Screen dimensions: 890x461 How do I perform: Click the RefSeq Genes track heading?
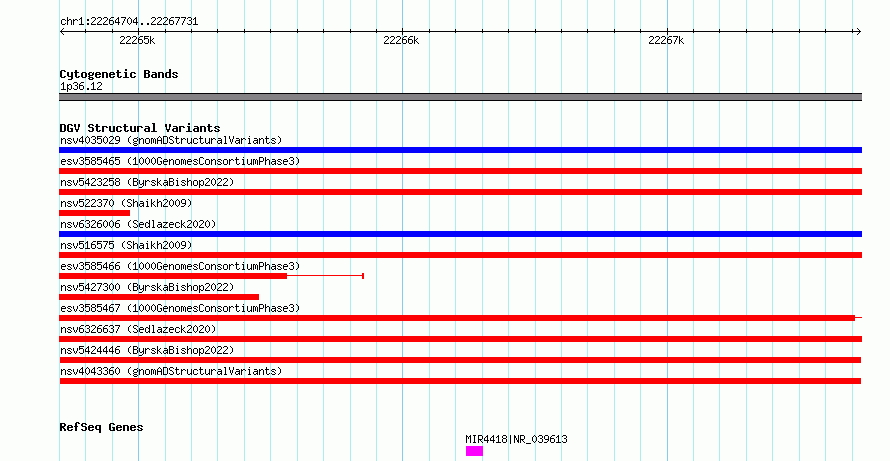click(101, 428)
